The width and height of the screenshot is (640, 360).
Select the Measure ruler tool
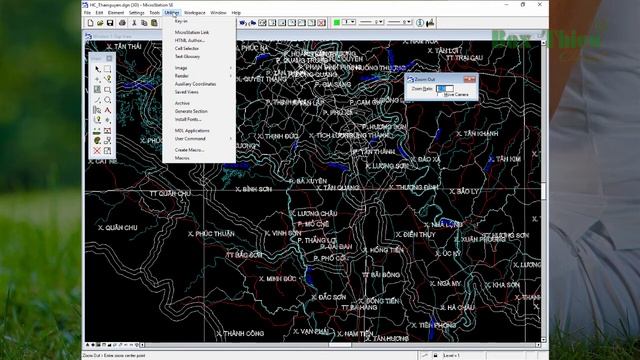pyautogui.click(x=97, y=130)
